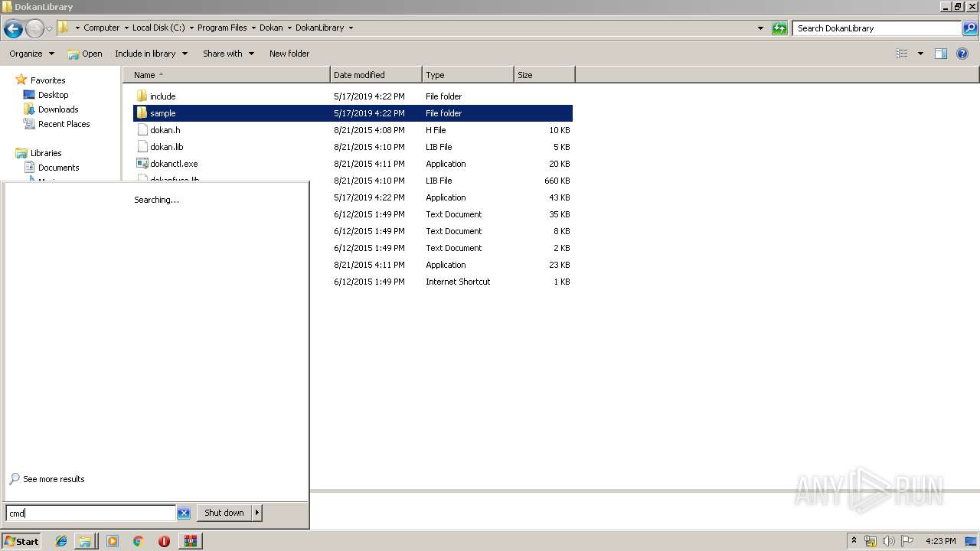Open Include in library dropdown
980x551 pixels.
click(151, 54)
